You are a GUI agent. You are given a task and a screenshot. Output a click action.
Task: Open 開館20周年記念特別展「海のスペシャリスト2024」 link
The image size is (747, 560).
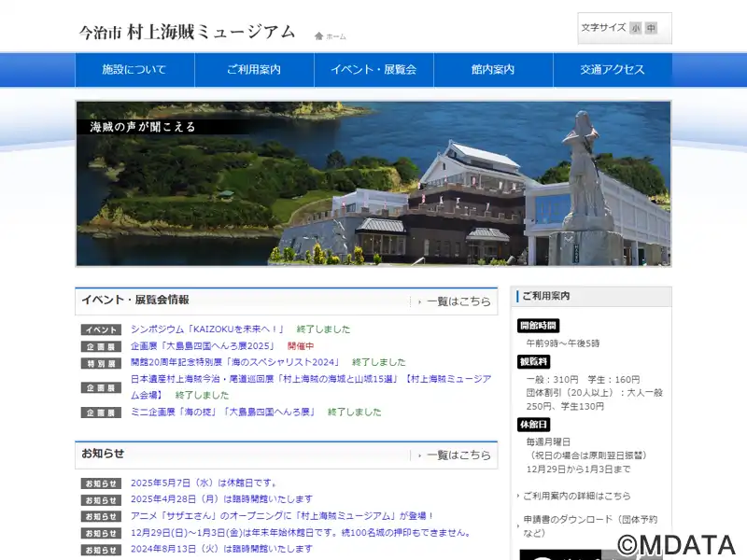click(x=235, y=362)
